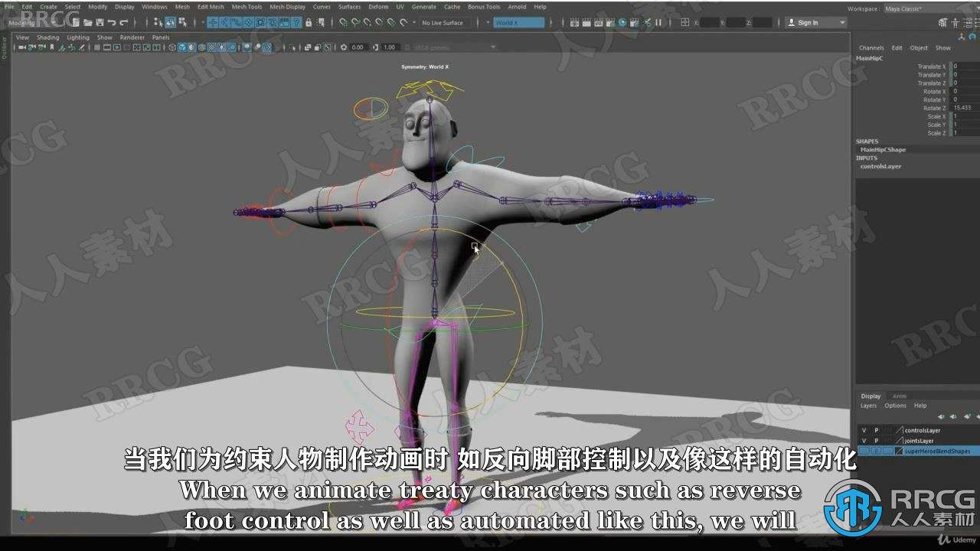Click the New Scene icon
980x551 pixels.
click(75, 22)
